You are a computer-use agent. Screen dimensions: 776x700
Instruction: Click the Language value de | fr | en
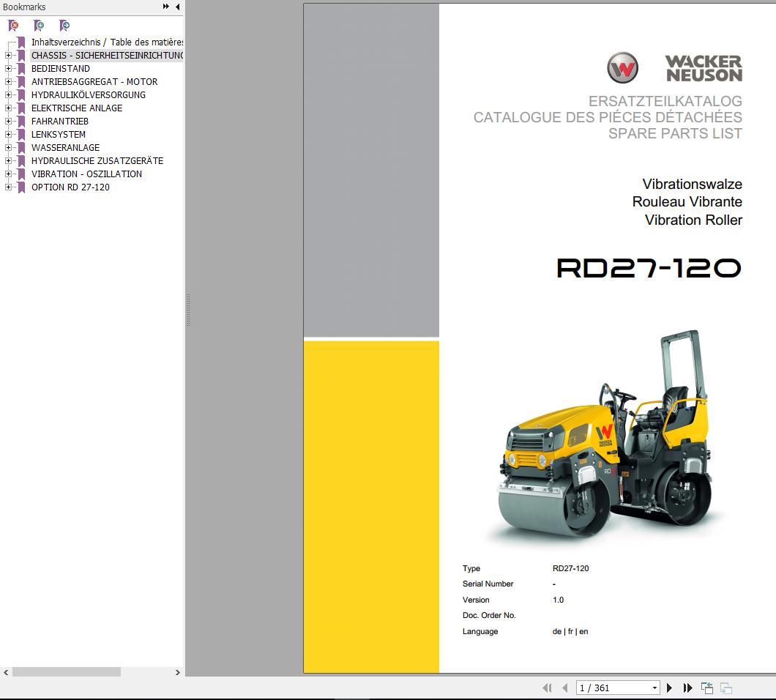coord(570,631)
